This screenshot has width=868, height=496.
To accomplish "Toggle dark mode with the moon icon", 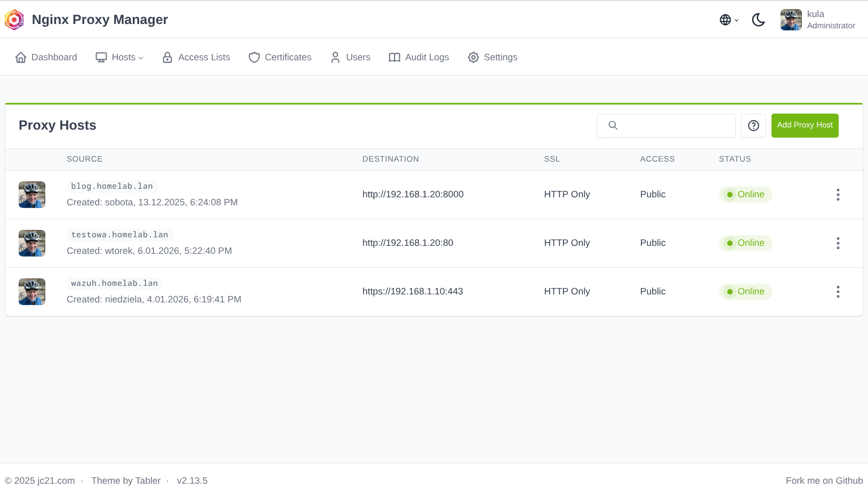I will click(x=759, y=20).
